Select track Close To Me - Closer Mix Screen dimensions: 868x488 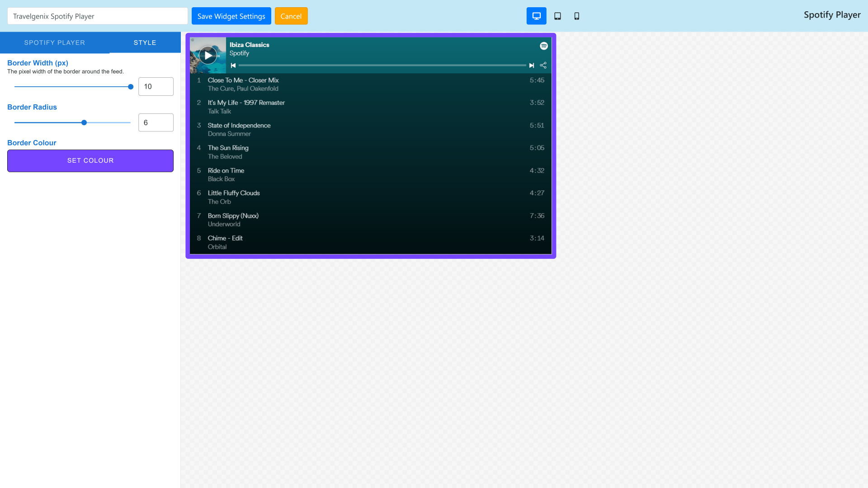tap(371, 84)
